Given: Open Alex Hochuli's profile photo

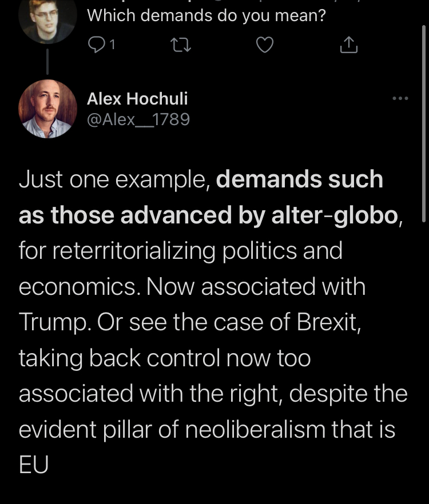Looking at the screenshot, I should 48,109.
